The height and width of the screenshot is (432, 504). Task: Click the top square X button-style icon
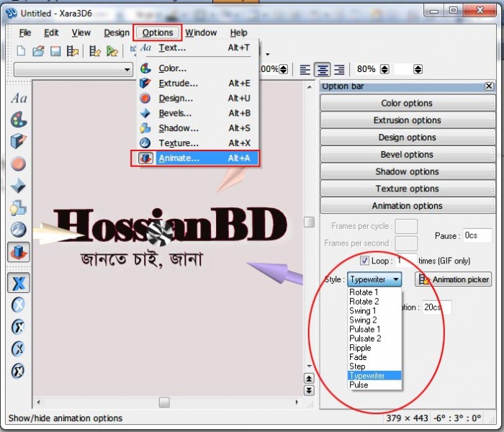point(19,283)
